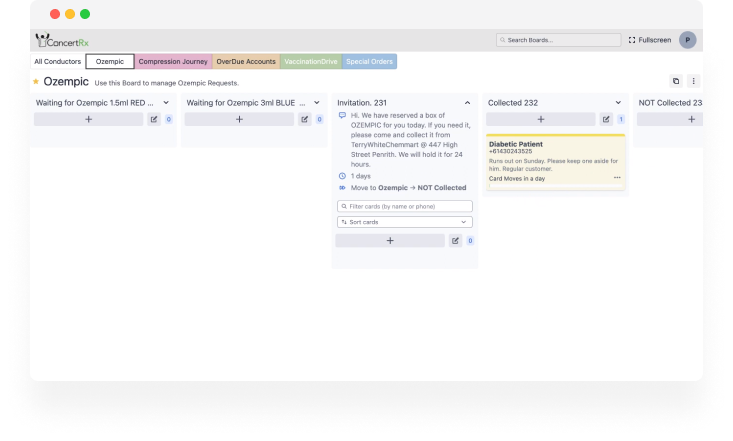Click the All Conductors link

coord(58,62)
